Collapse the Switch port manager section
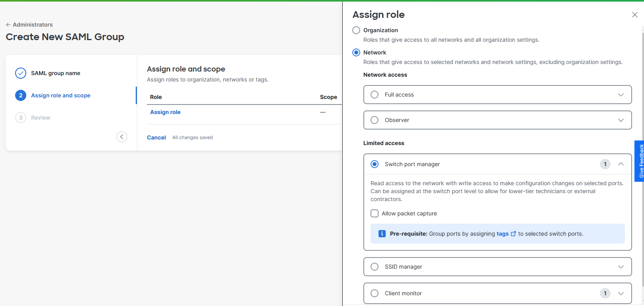This screenshot has height=306, width=644. click(621, 164)
